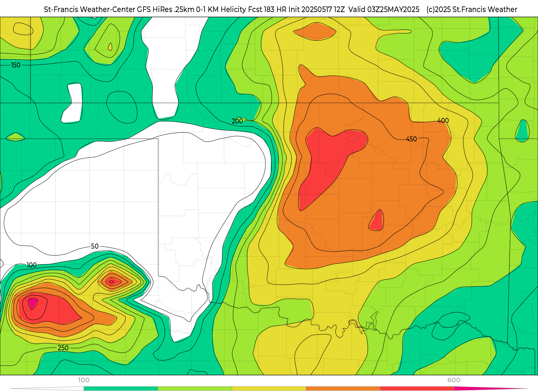Image resolution: width=538 pixels, height=392 pixels.
Task: Click the yellow colorbar segment
Action: (269, 389)
